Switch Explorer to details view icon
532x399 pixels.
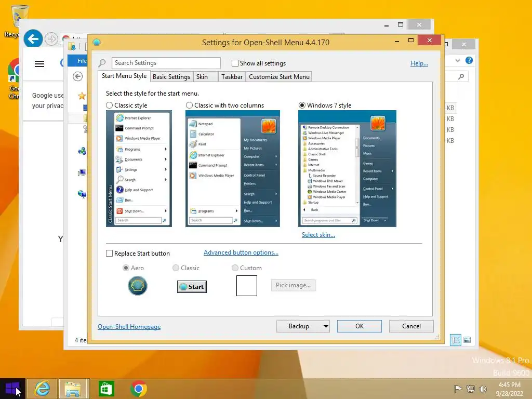455,340
